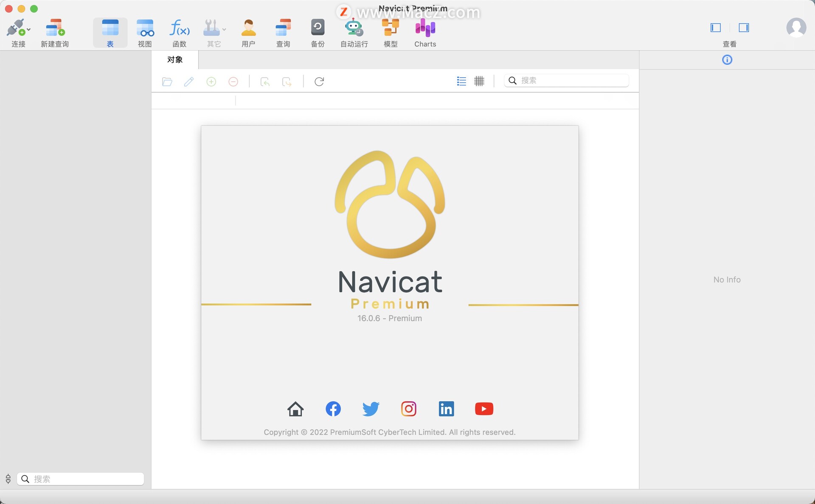Click the Navicat YouTube icon
Screen dimensions: 815x504
[484, 408]
